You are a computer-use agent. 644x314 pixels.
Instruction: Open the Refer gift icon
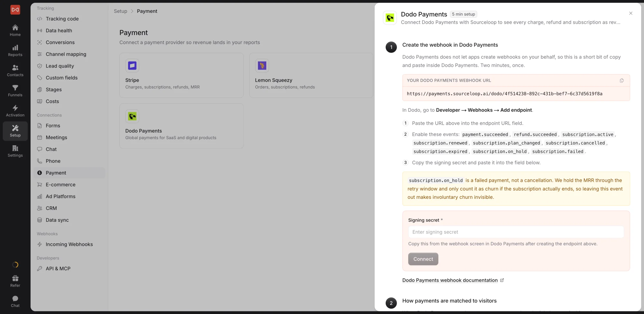point(15,281)
